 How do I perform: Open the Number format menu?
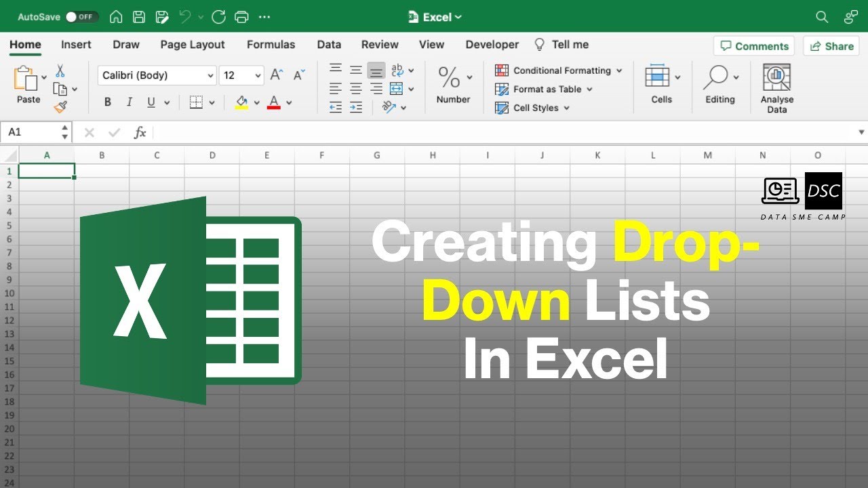click(x=454, y=85)
